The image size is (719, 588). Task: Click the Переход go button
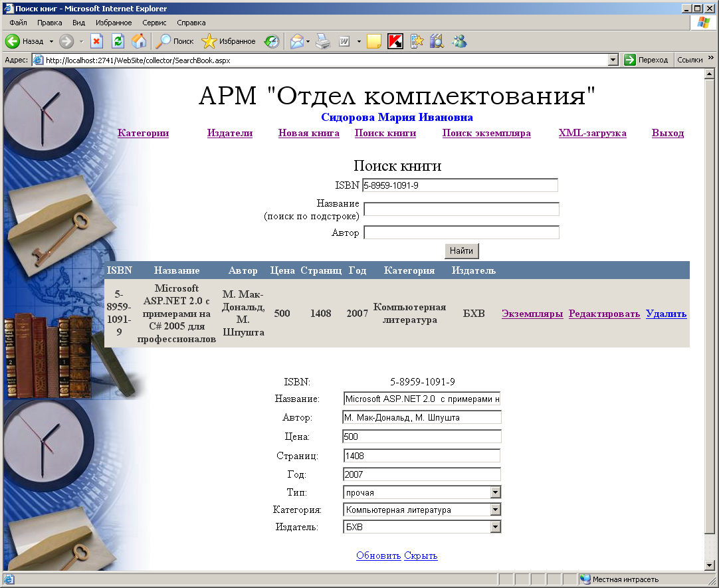coord(647,60)
